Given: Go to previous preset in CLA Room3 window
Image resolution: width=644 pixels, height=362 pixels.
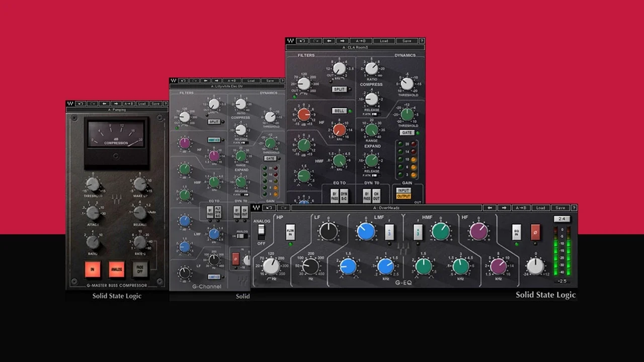Looking at the screenshot, I should 330,41.
